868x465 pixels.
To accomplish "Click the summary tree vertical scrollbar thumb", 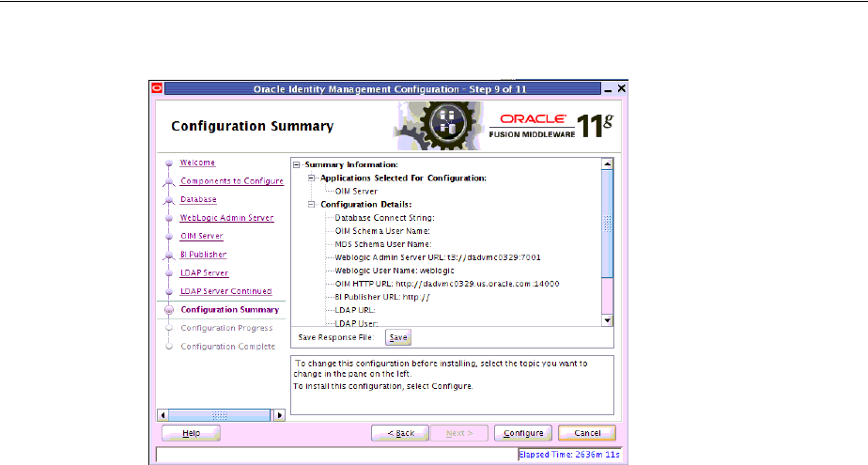I will pyautogui.click(x=607, y=224).
